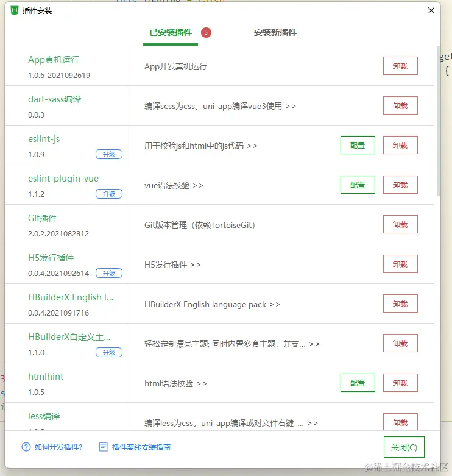
Task: Click the HBuilderX logo icon in title bar
Action: (x=15, y=10)
